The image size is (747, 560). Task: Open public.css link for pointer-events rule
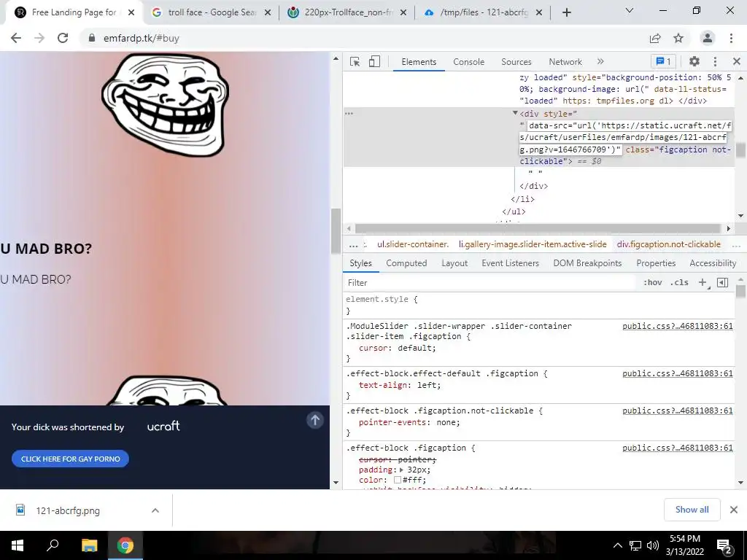[x=678, y=411]
